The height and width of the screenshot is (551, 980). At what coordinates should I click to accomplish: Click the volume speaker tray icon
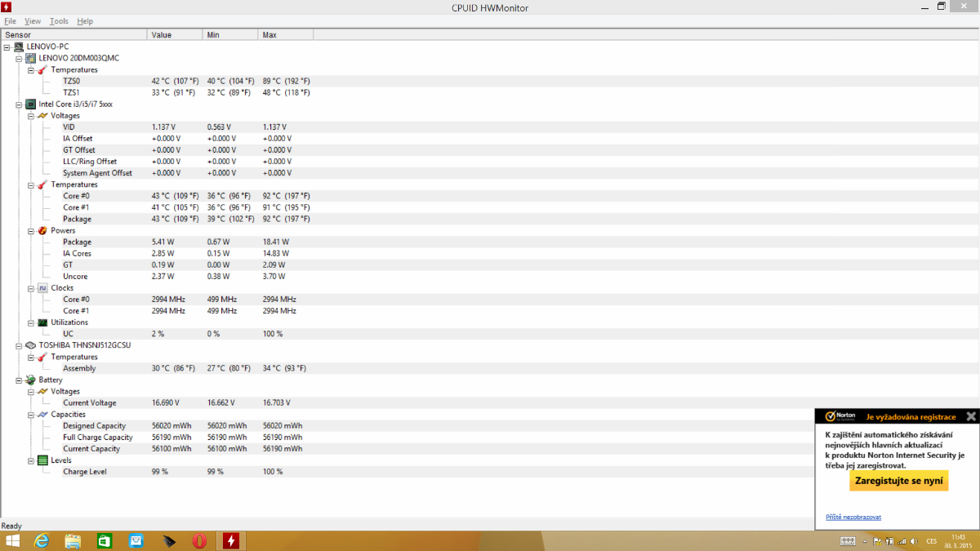click(913, 540)
